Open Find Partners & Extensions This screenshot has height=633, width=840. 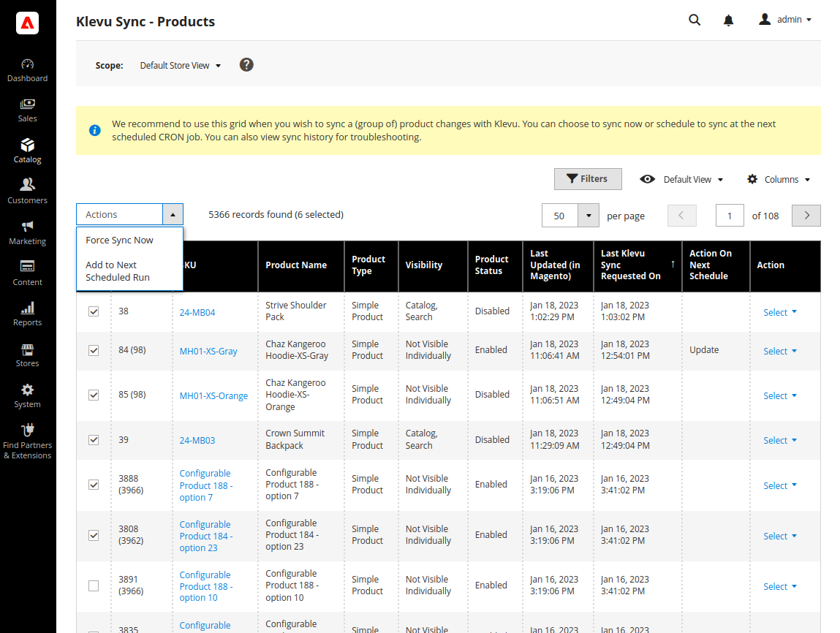point(27,442)
